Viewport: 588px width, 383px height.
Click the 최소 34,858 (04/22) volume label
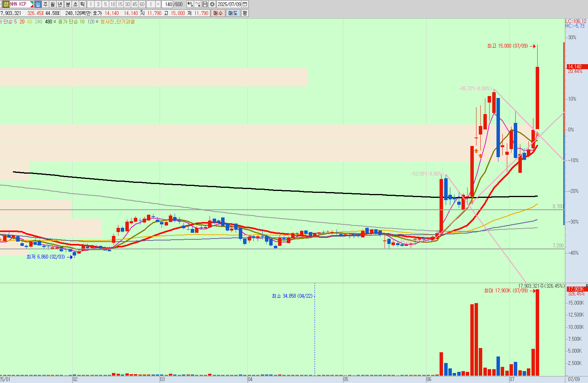coord(292,296)
